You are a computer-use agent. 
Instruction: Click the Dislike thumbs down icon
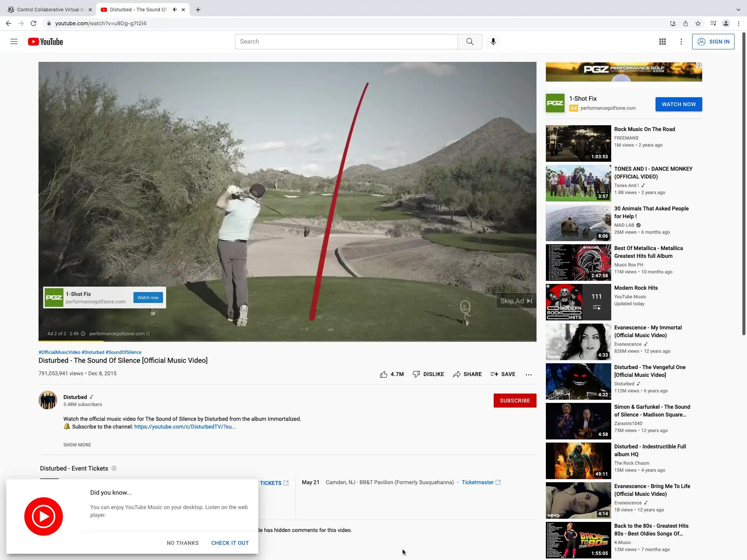point(416,374)
